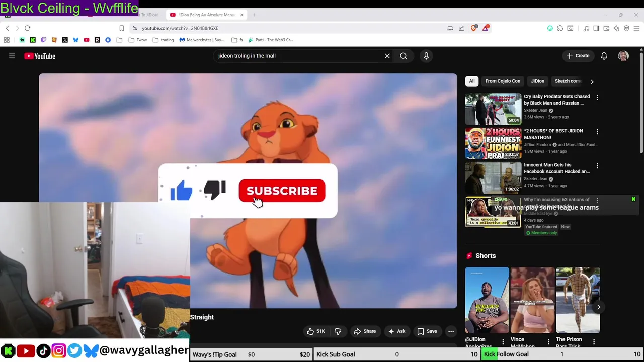Save the video to a playlist
Image resolution: width=644 pixels, height=362 pixels.
point(427,331)
